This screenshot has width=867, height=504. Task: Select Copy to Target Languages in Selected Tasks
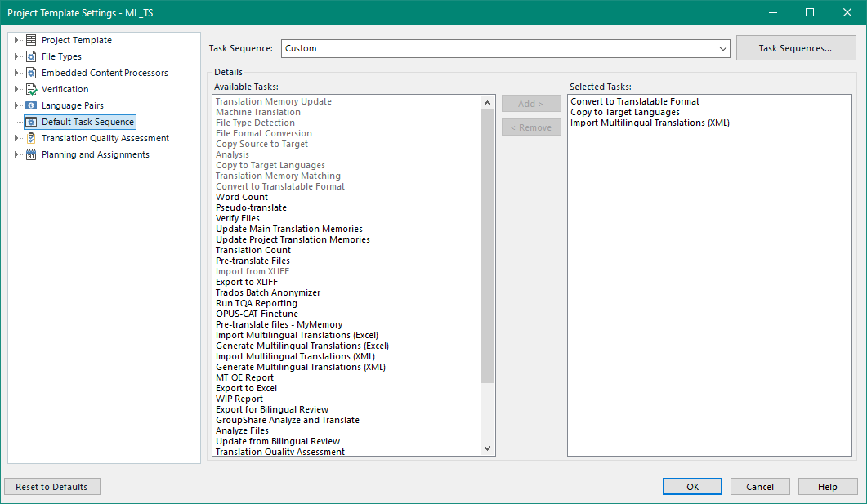(626, 111)
